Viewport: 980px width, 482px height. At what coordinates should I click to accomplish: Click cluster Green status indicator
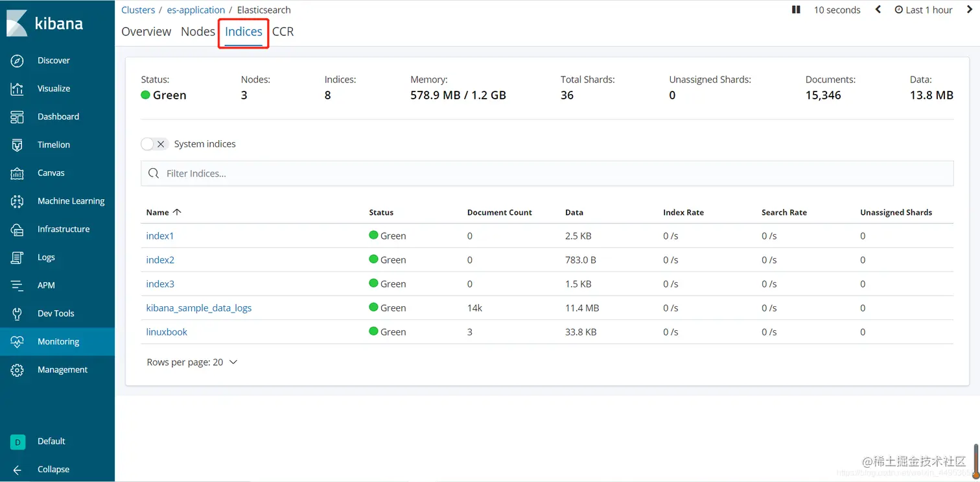(163, 95)
